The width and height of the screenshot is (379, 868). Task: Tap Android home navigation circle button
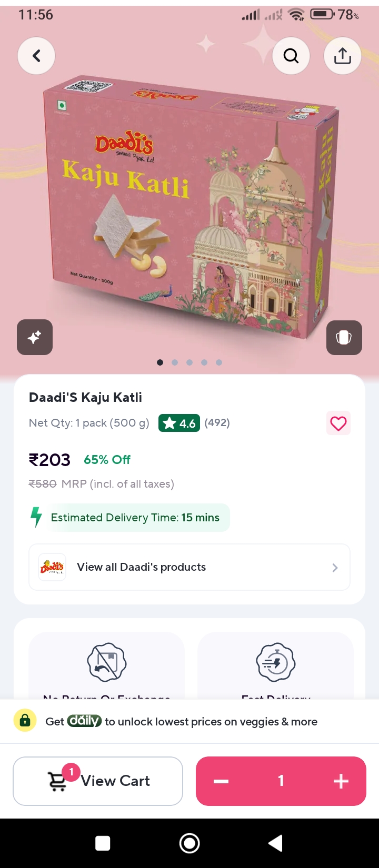tap(189, 843)
